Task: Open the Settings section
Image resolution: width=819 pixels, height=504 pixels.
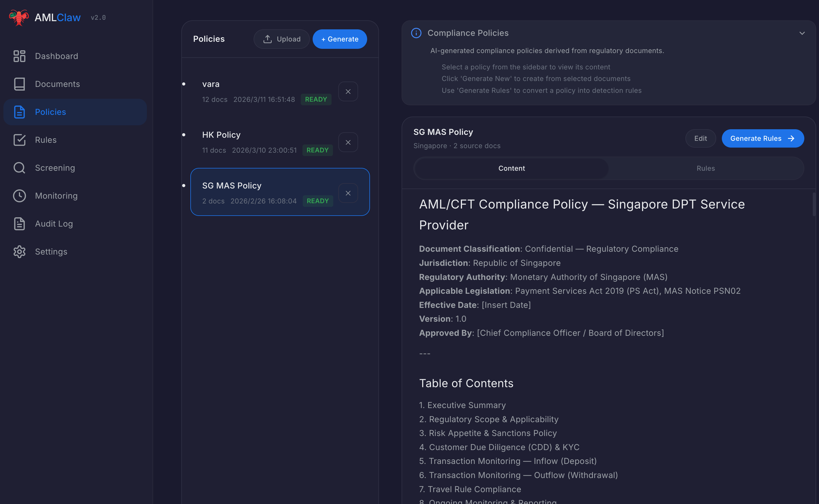Action: point(51,252)
